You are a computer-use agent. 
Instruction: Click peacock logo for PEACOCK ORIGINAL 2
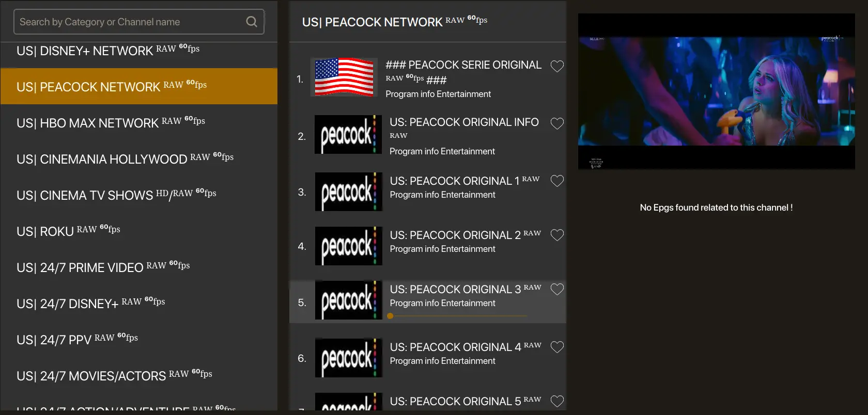[x=349, y=246]
